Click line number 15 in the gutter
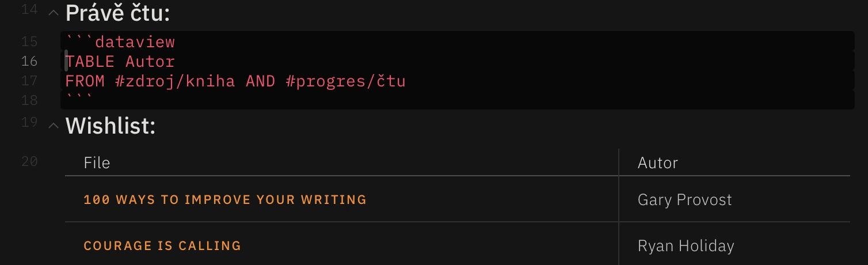Viewport: 868px width, 265px height. [29, 41]
